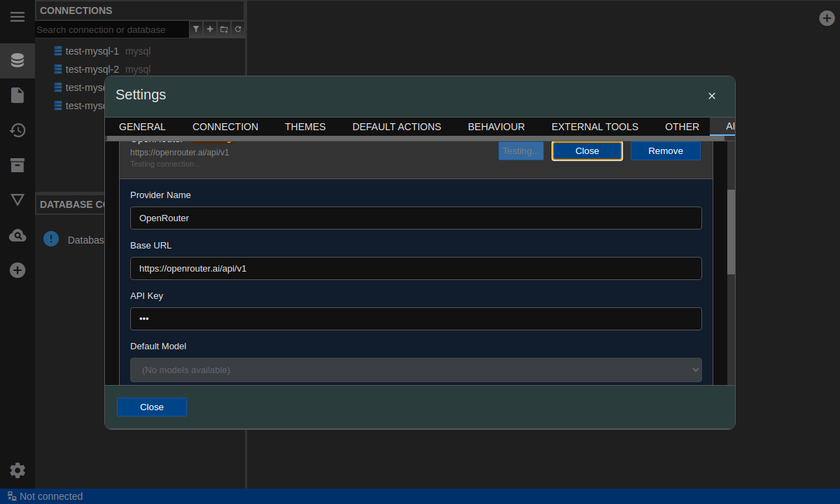Switch to the Themes settings tab
Viewport: 840px width, 504px height.
pyautogui.click(x=305, y=127)
